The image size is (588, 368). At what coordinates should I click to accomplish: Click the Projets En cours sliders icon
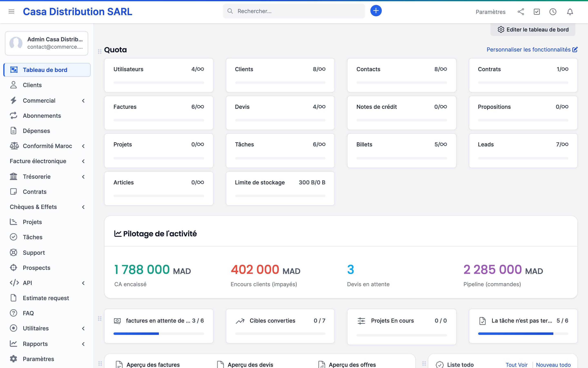point(361,321)
